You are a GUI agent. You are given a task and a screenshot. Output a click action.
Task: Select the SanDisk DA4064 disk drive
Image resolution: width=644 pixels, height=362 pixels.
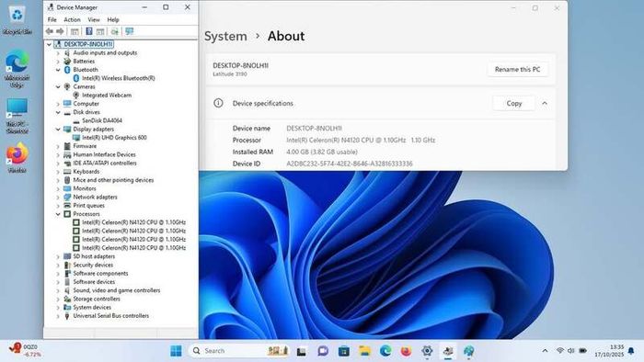[102, 120]
